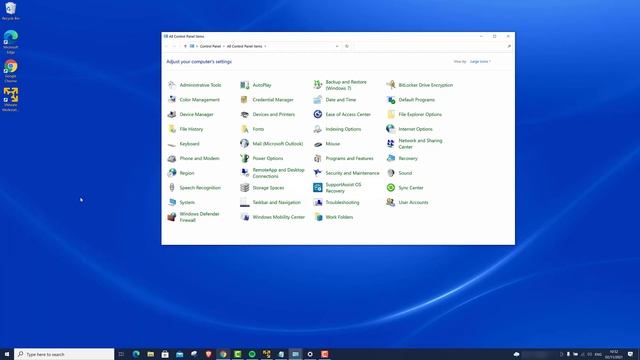Open the View by Large icons dropdown

(480, 62)
